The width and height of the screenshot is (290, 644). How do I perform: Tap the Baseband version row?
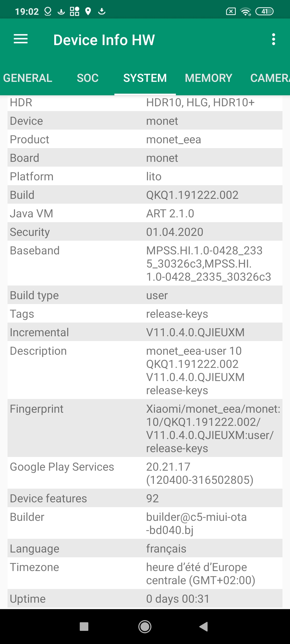coord(145,263)
